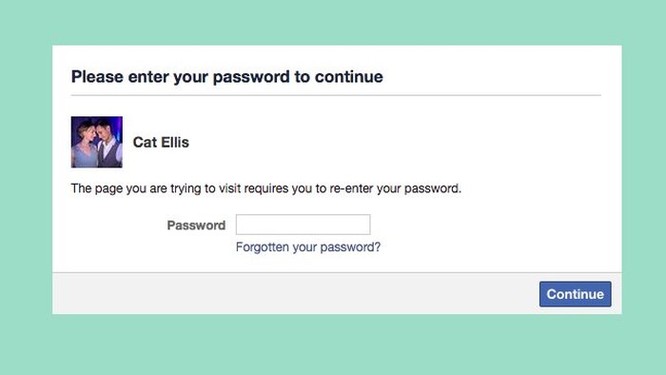Focus the text box next to Password label

coord(303,225)
